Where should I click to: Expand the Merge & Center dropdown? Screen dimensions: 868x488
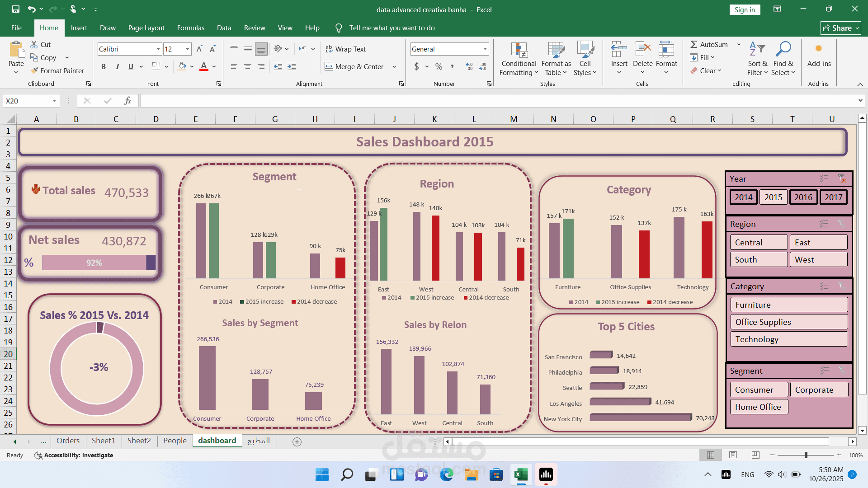tap(394, 66)
